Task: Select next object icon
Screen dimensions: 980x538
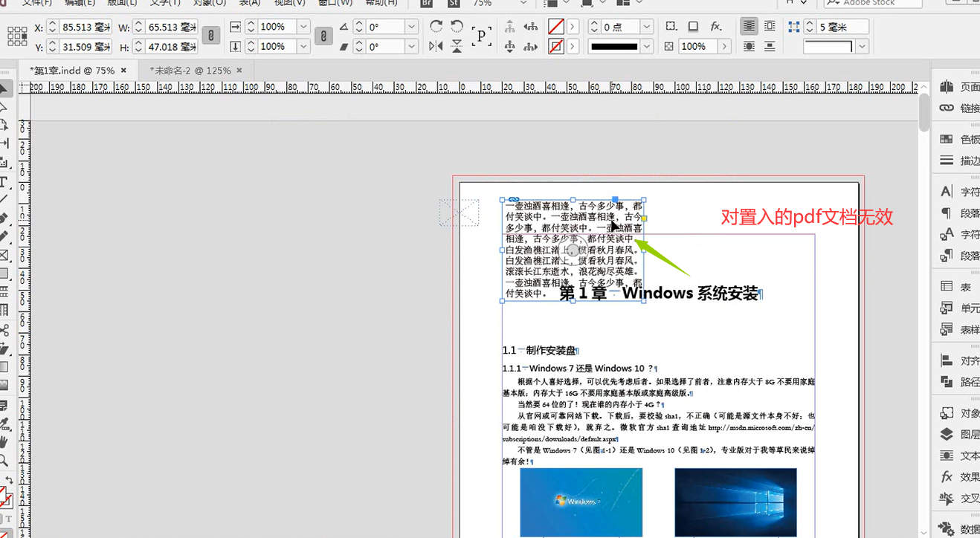Action: pyautogui.click(x=531, y=46)
